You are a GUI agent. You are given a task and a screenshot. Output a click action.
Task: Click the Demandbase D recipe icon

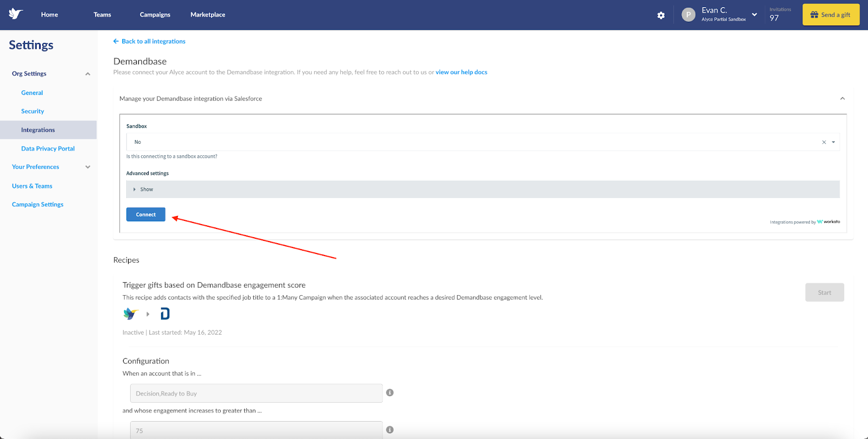click(165, 314)
